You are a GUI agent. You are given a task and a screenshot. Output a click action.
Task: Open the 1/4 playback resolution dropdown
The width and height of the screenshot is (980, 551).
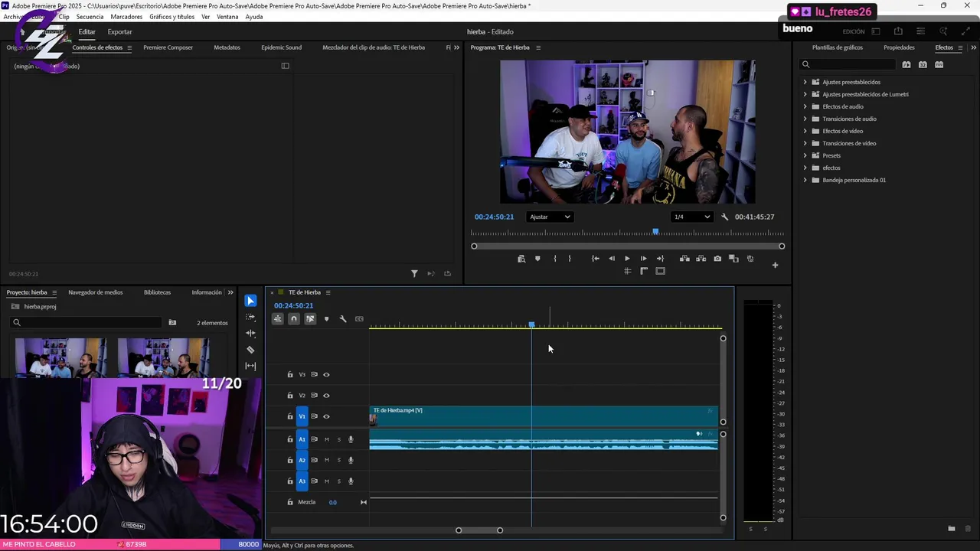point(691,217)
